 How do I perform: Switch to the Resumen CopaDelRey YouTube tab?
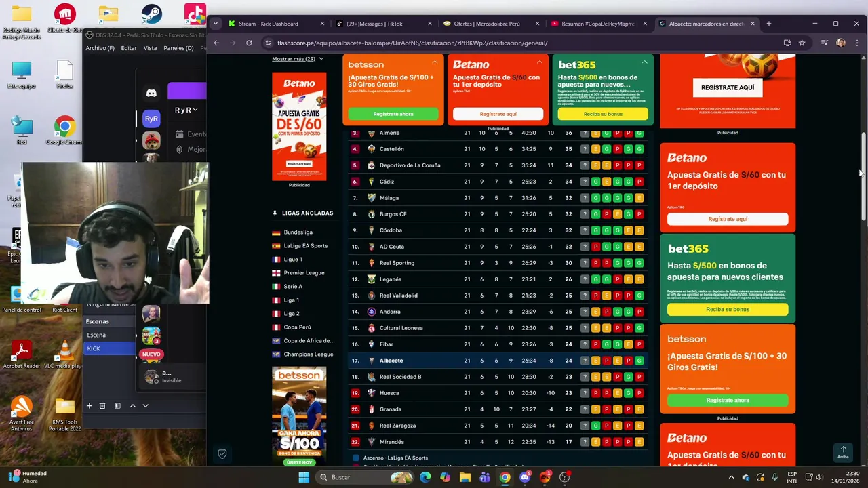coord(598,24)
